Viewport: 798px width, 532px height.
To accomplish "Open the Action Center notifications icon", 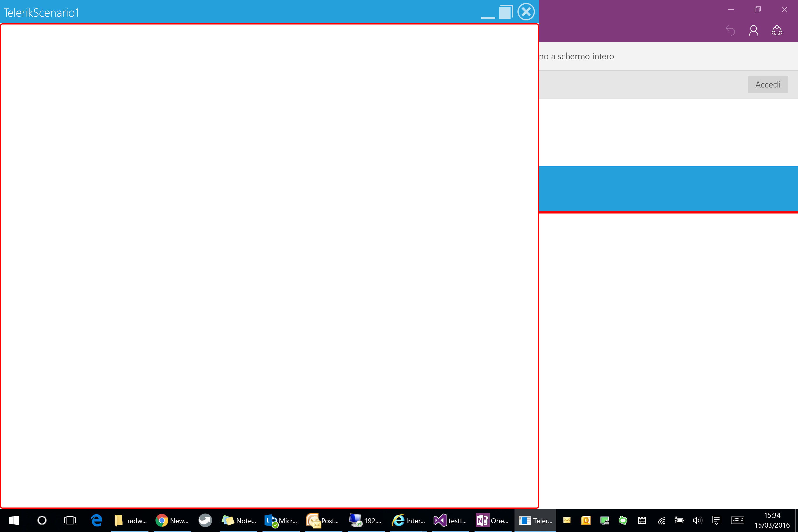I will point(716,520).
